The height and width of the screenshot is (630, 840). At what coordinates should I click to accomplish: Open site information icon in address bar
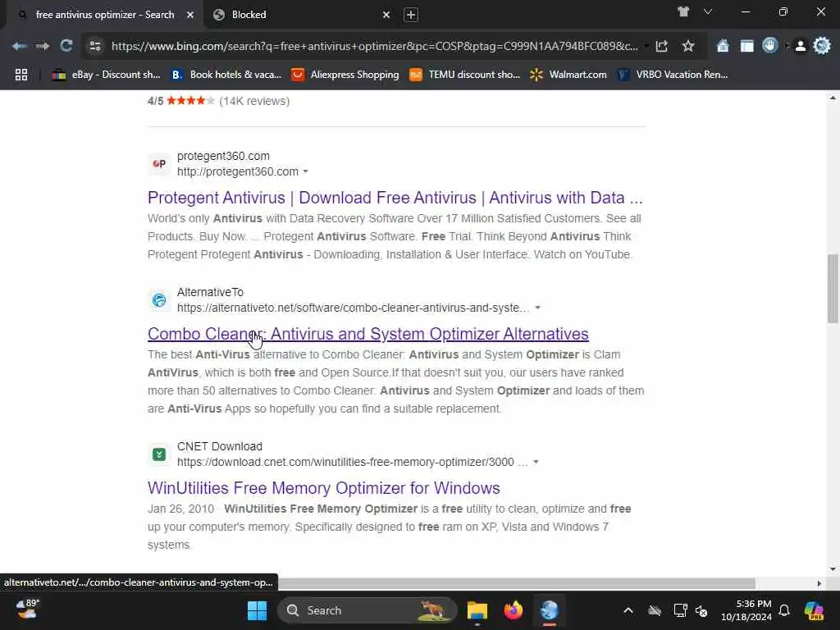[x=95, y=46]
